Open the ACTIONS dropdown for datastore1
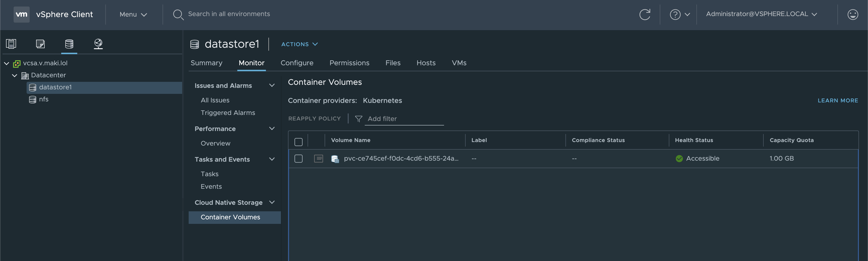The width and height of the screenshot is (868, 261). [x=299, y=44]
